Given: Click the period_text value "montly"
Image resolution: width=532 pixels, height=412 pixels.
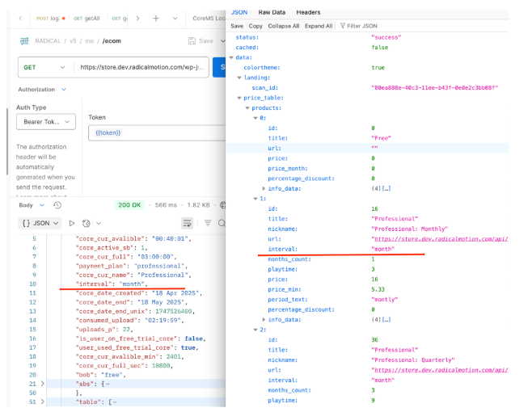Looking at the screenshot, I should (x=385, y=300).
